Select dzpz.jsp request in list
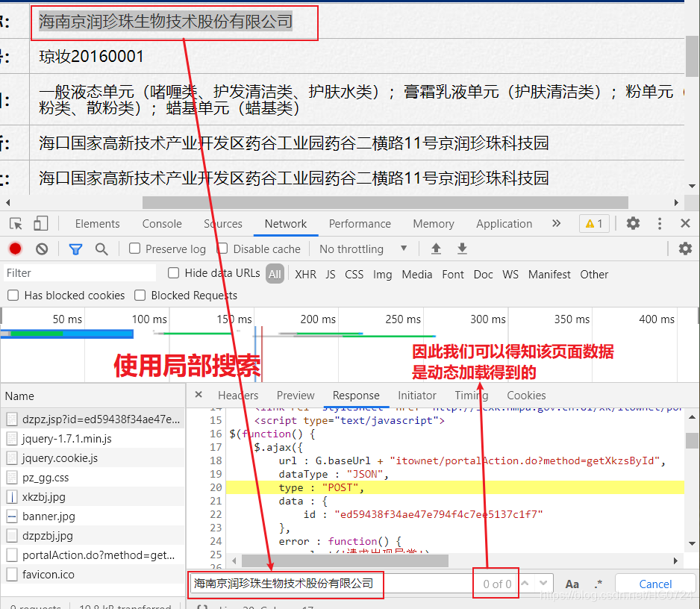700x609 pixels. coord(93,419)
